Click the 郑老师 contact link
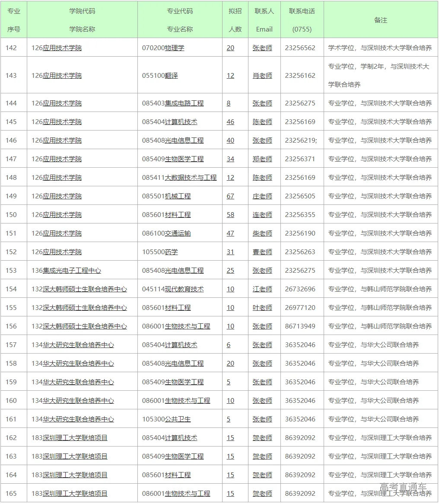 (x=262, y=159)
